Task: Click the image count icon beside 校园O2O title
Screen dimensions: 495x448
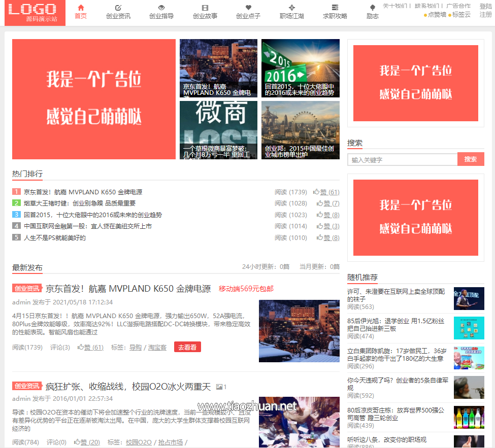Action: tap(221, 387)
